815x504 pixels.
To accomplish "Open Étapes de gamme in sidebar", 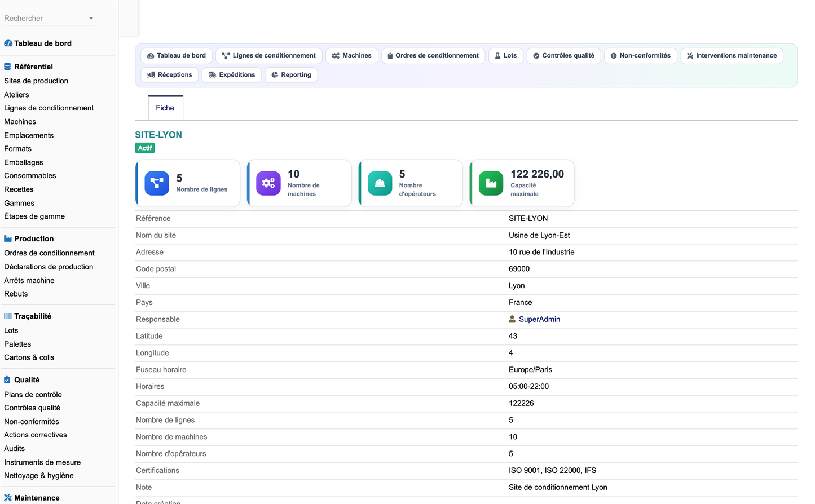I will [34, 216].
